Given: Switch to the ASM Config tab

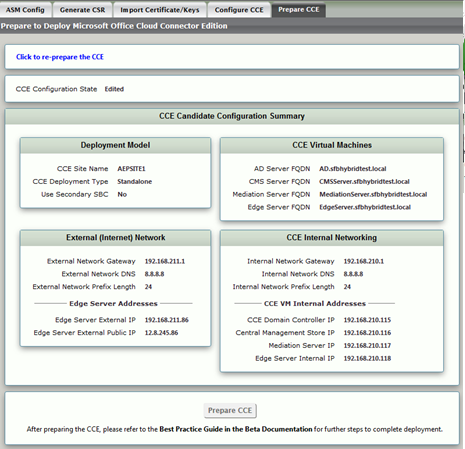Looking at the screenshot, I should point(25,10).
